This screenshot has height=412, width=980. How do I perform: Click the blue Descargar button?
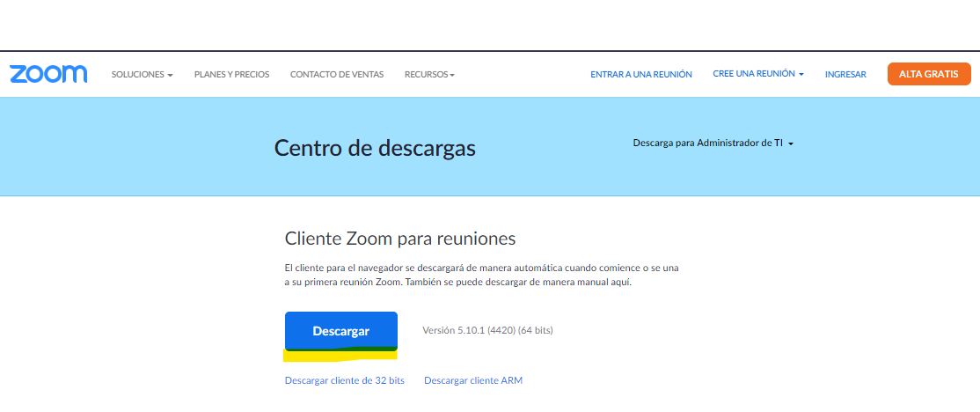[x=341, y=331]
